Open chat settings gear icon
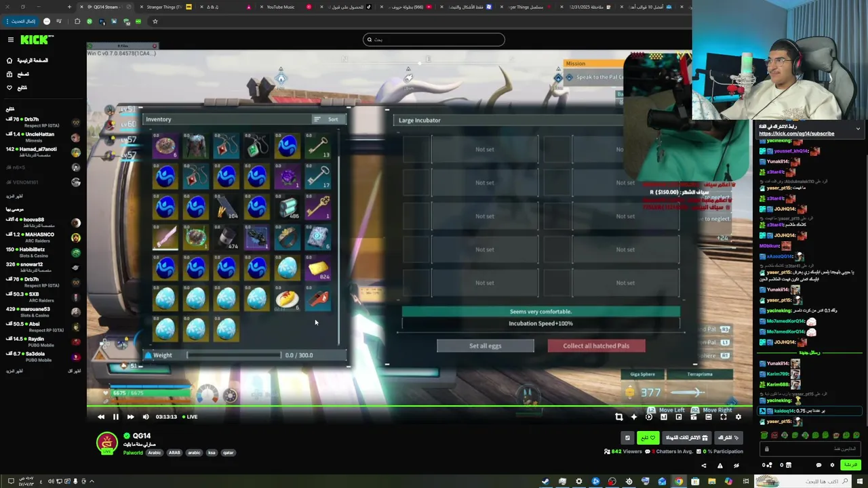 (832, 465)
